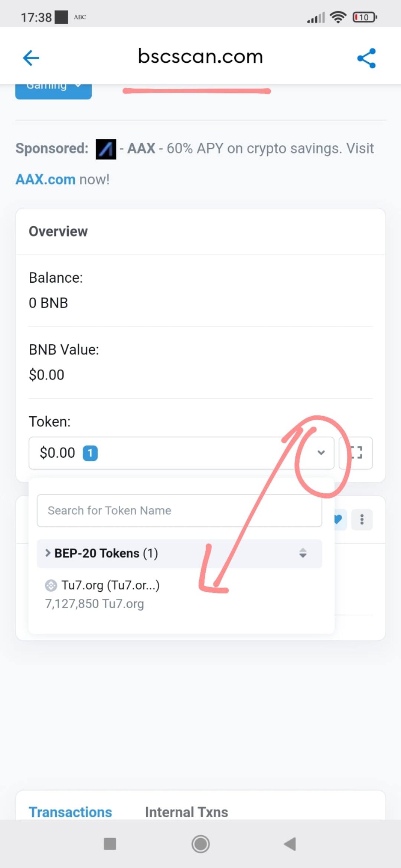Click the token count badge showing 1
401x868 pixels.
pos(90,453)
